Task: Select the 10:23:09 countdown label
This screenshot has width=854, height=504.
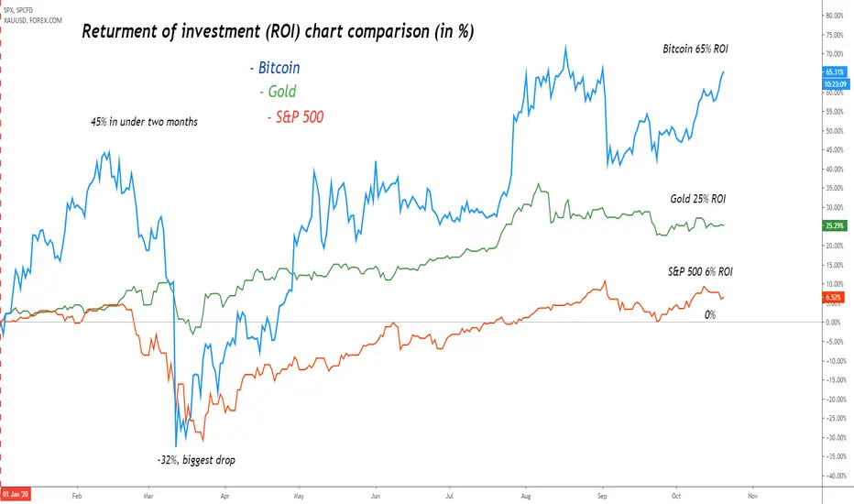Action: [835, 84]
